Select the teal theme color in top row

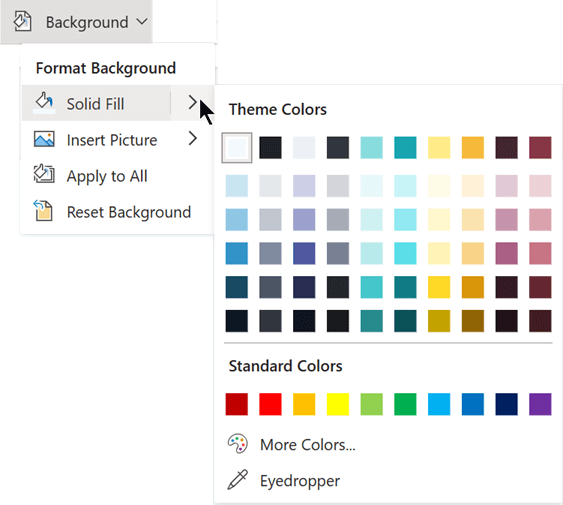point(405,148)
